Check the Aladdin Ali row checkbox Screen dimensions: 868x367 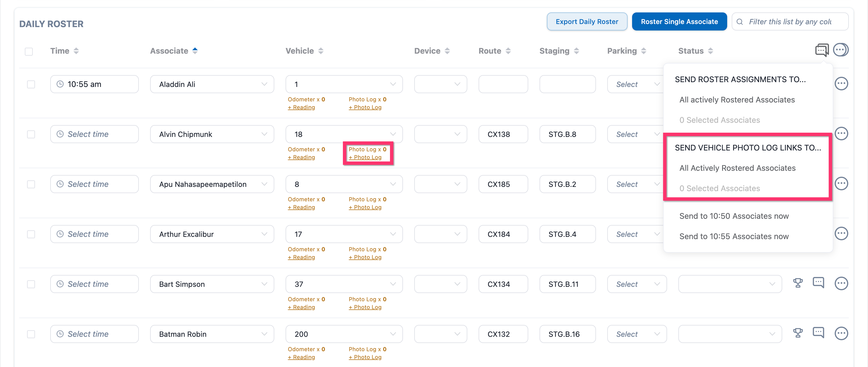pos(31,84)
